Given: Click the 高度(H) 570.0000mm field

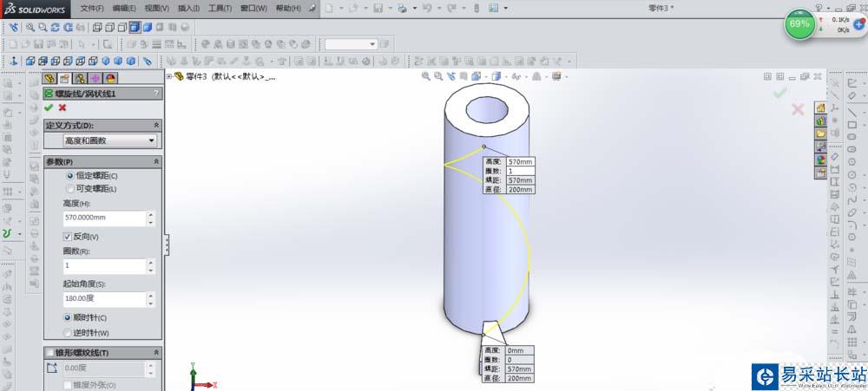Looking at the screenshot, I should pos(104,218).
